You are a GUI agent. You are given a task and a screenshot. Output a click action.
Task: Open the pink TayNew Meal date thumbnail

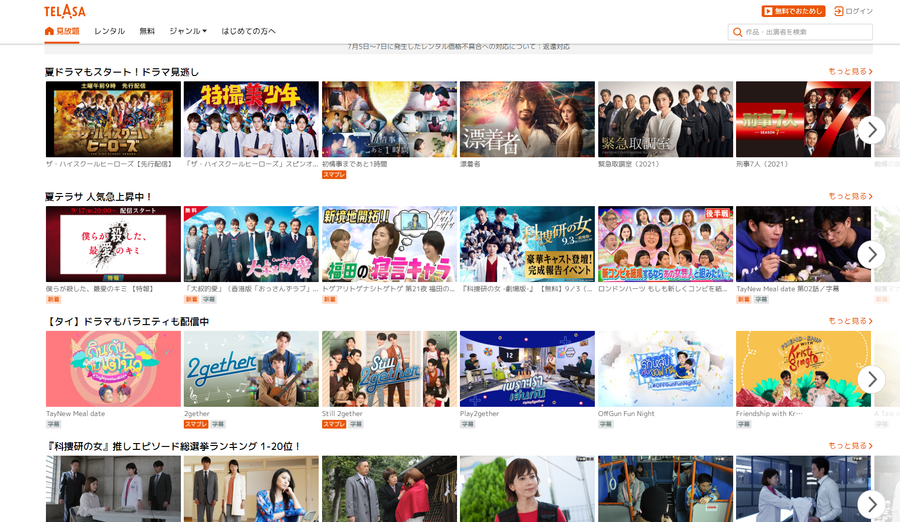113,369
